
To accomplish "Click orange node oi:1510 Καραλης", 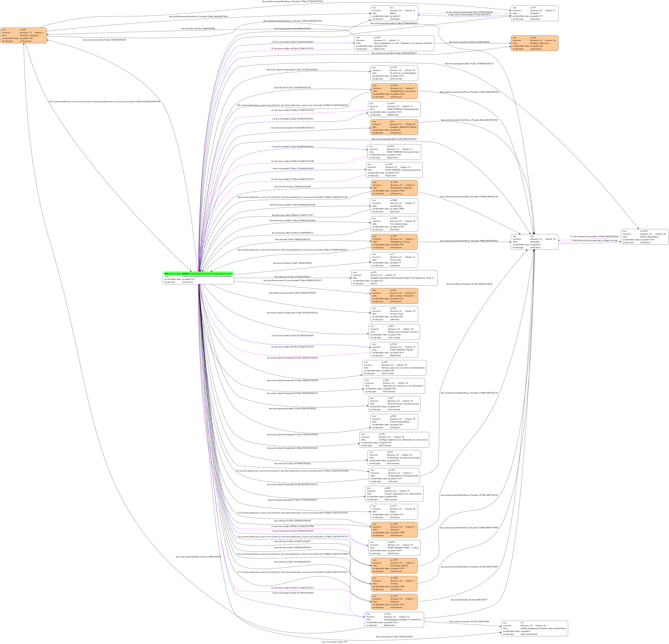I will pyautogui.click(x=394, y=602).
